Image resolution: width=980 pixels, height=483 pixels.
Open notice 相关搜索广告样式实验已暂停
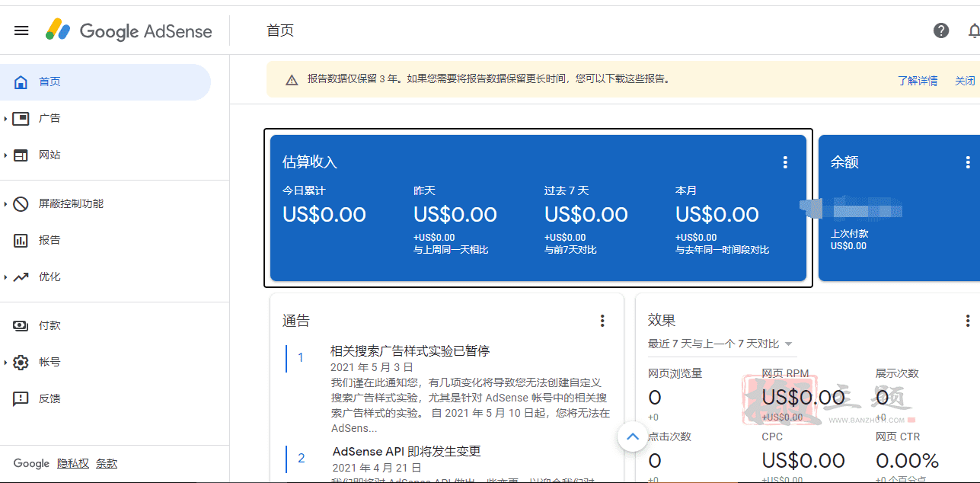(410, 351)
